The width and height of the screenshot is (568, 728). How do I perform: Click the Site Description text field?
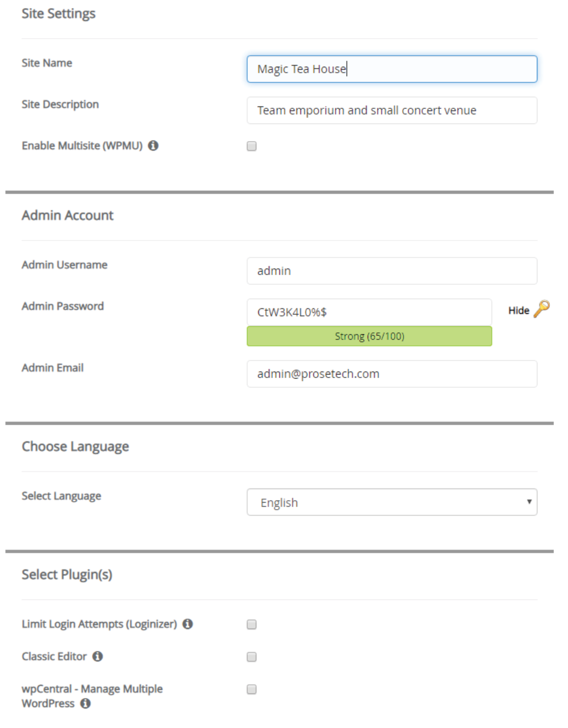pos(391,111)
